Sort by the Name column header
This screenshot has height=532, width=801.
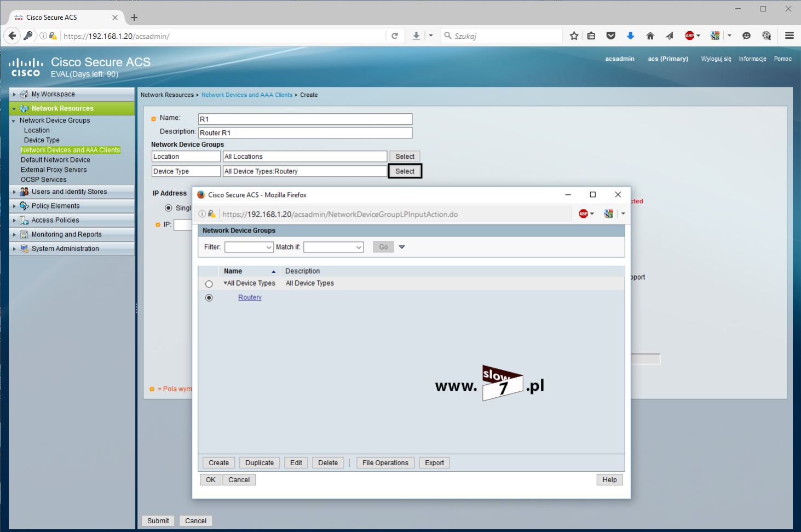(249, 271)
